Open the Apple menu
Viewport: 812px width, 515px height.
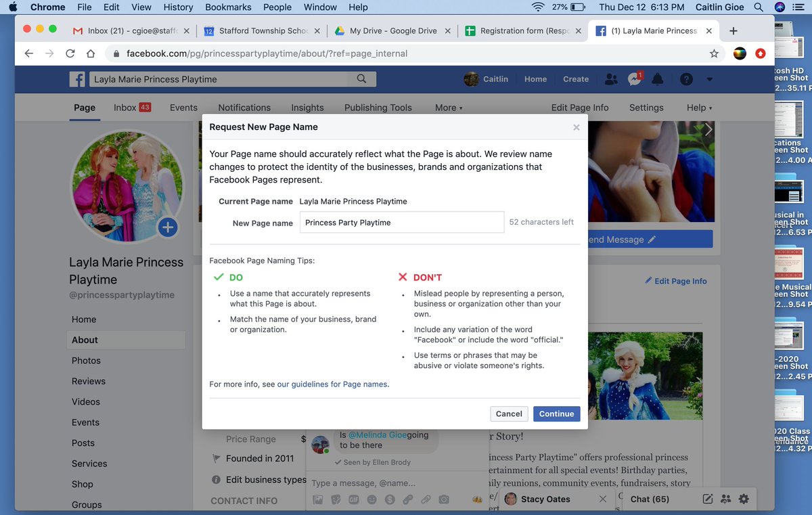click(x=13, y=7)
